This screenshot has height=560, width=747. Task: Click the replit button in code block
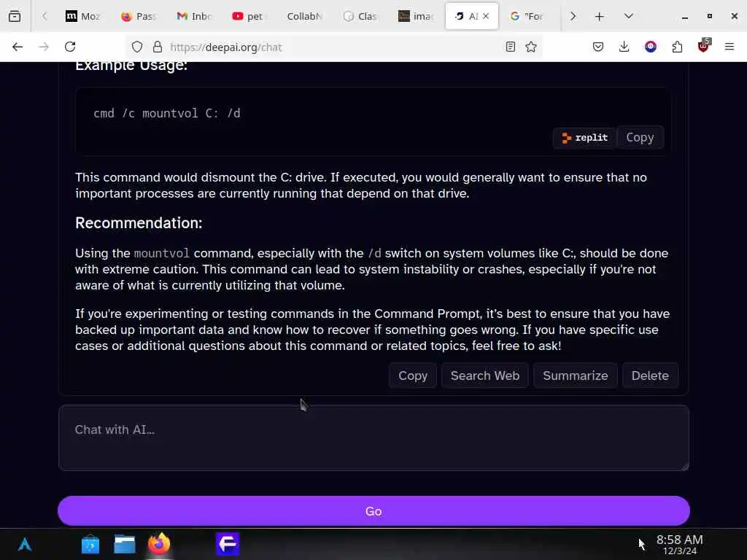click(584, 138)
